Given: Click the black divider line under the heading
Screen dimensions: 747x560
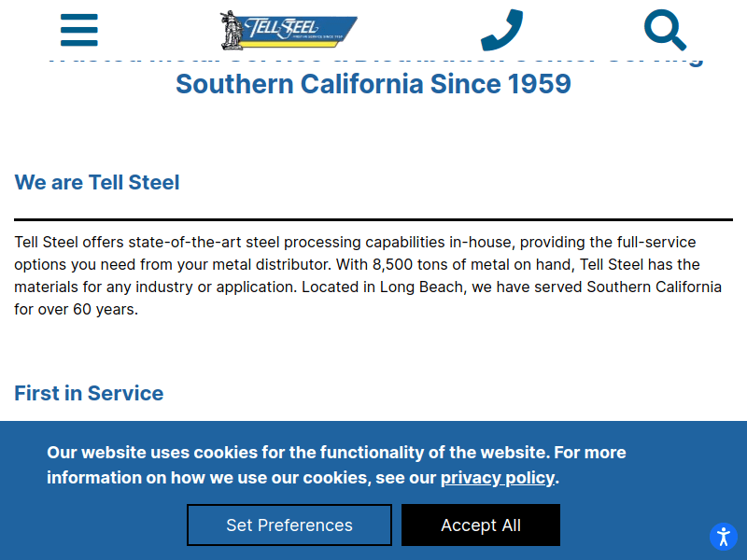Looking at the screenshot, I should click(x=373, y=219).
